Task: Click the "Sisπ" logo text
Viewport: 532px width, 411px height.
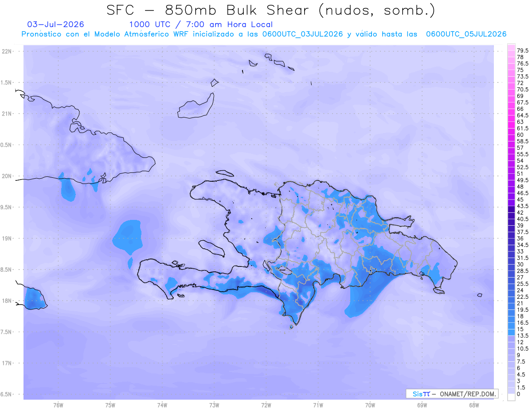Action: 421,394
